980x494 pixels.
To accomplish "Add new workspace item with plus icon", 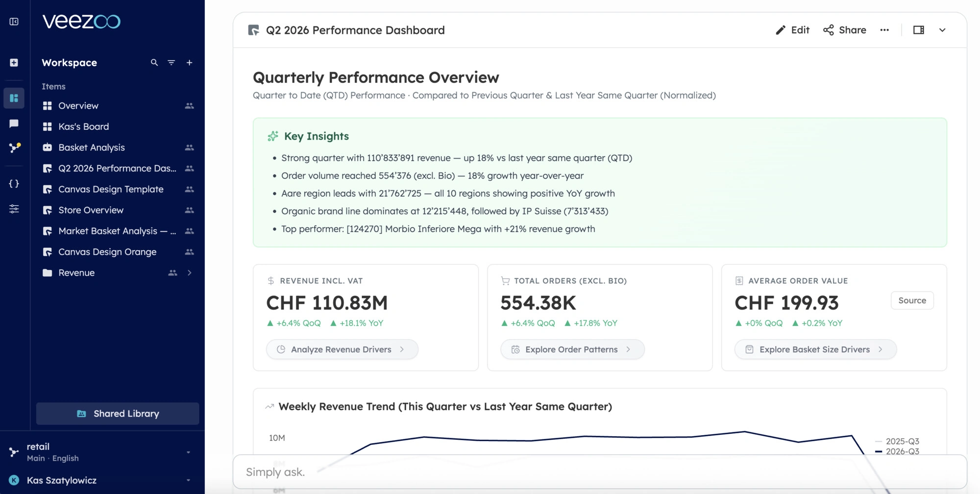I will [189, 63].
